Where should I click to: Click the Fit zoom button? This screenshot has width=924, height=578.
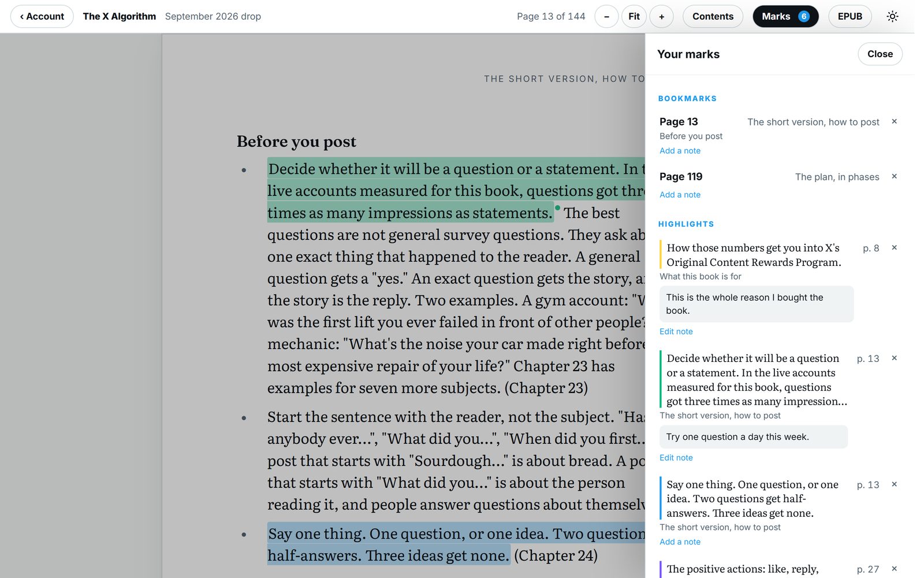click(x=634, y=16)
